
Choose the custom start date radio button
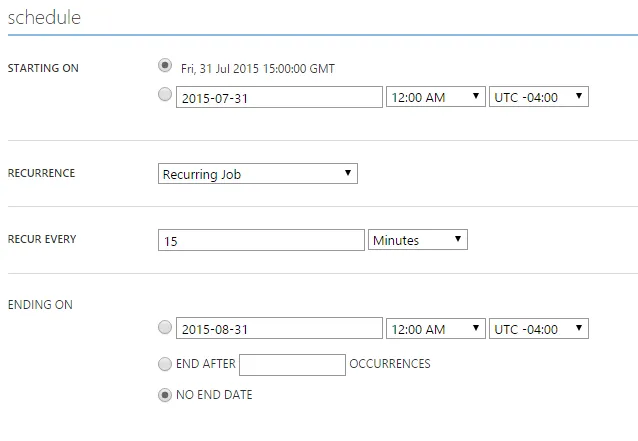165,96
